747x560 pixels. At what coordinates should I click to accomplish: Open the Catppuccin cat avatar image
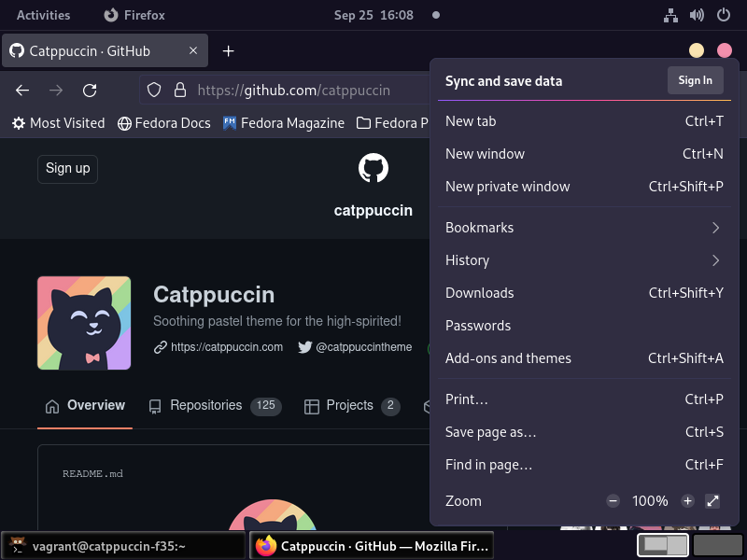tap(84, 323)
